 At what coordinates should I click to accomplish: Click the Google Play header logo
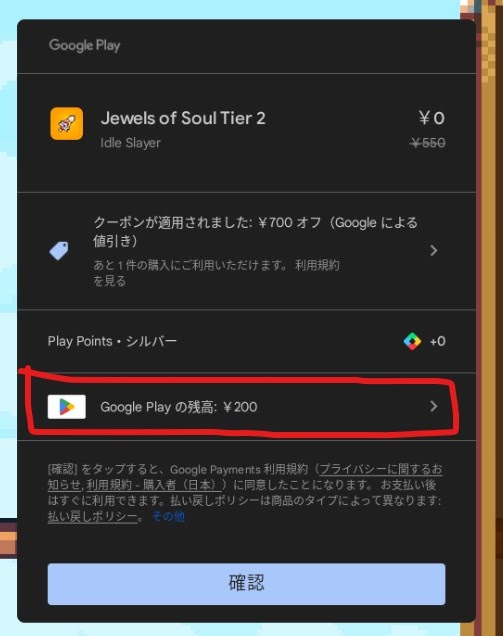pyautogui.click(x=84, y=45)
